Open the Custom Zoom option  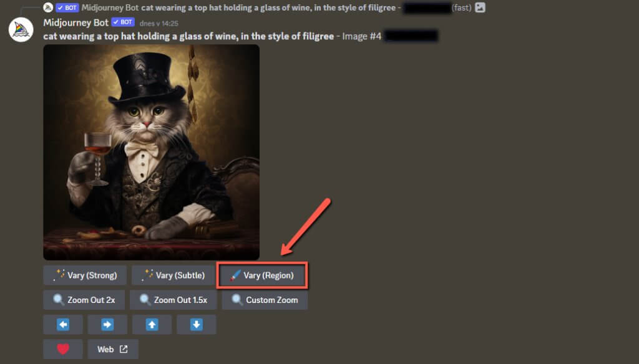pos(265,300)
